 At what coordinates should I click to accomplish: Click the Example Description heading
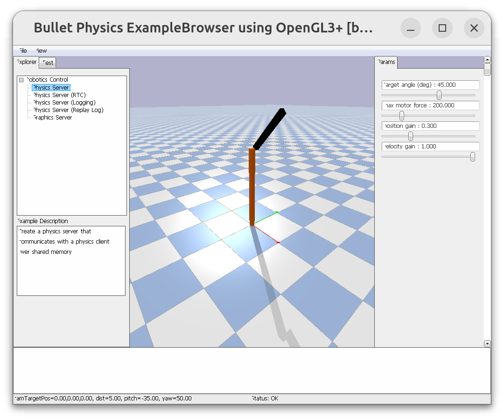42,221
